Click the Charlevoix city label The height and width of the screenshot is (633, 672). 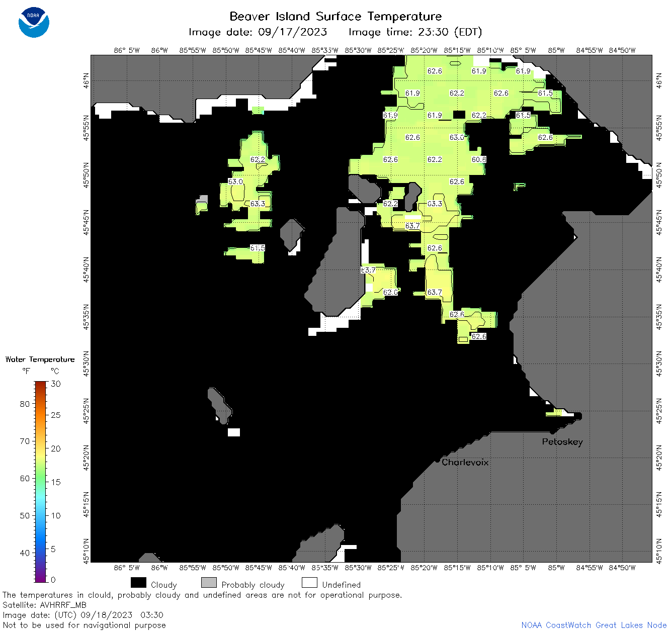pyautogui.click(x=465, y=462)
